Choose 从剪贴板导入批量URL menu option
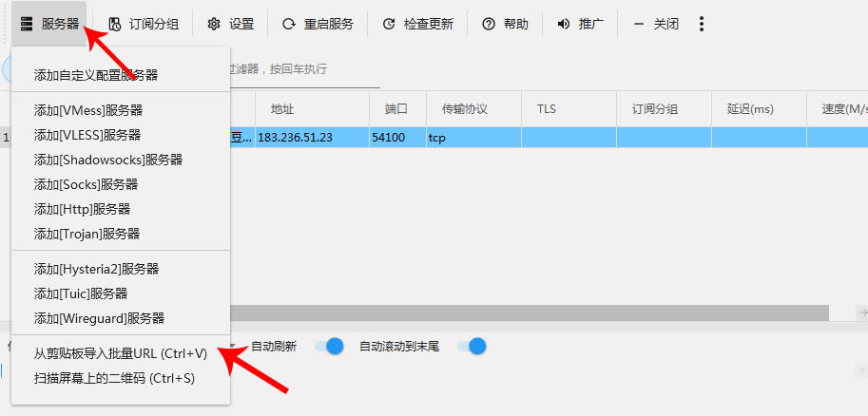 [120, 353]
